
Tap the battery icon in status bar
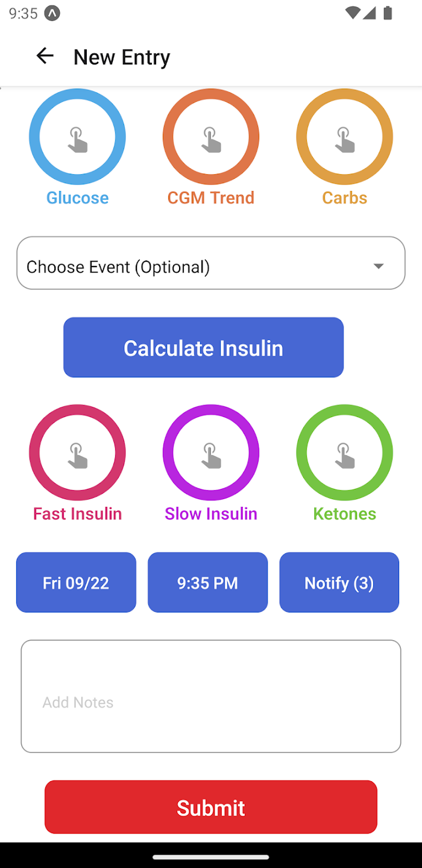(388, 13)
